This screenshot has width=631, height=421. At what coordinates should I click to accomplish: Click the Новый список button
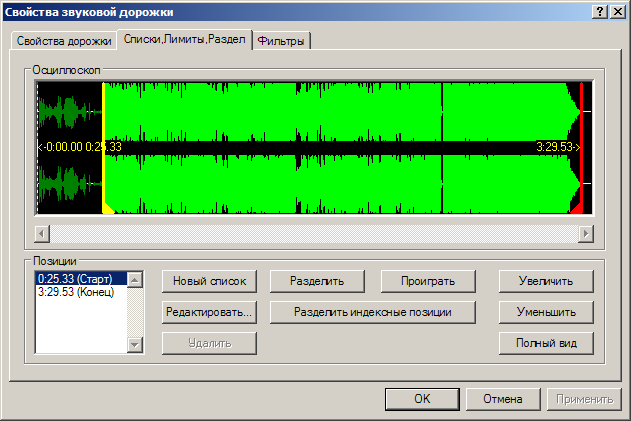pos(209,281)
